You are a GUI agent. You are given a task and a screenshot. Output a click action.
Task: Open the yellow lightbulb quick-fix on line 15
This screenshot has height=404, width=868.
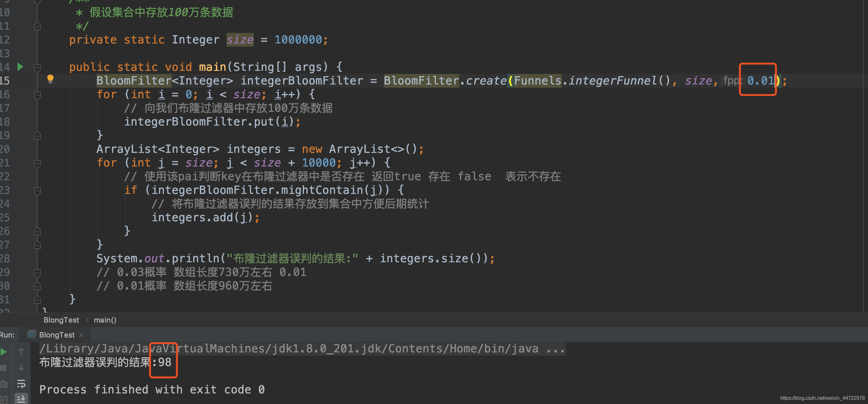[x=50, y=79]
